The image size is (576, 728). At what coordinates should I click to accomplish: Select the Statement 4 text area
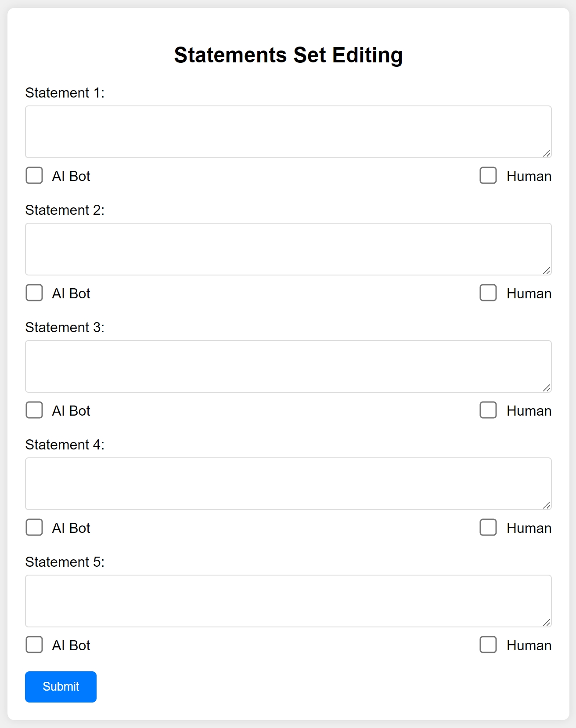point(288,483)
